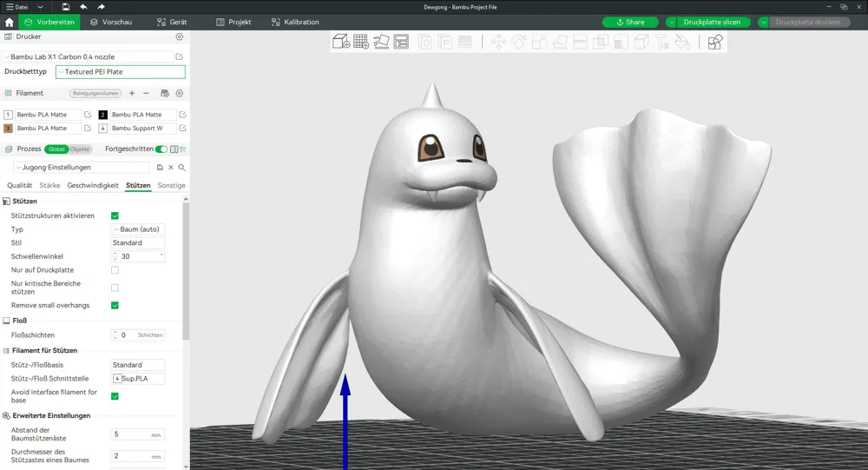
Task: Add a filament with the plus icon
Action: coord(132,93)
